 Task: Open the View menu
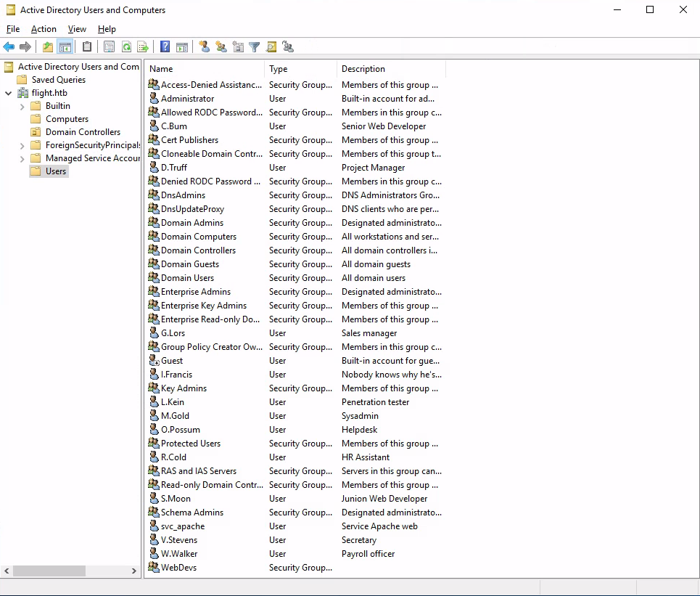coord(77,29)
